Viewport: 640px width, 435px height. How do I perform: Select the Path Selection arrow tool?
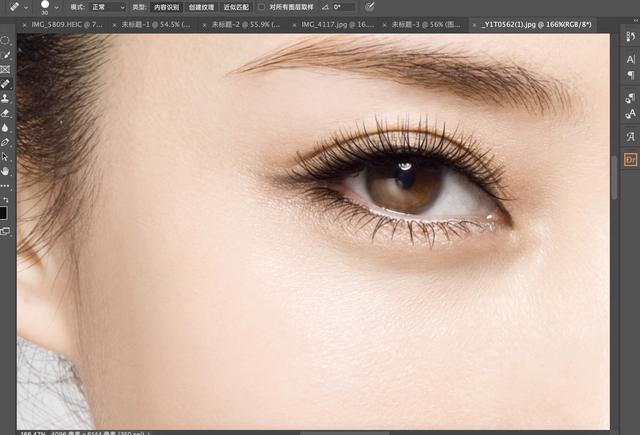(5, 157)
